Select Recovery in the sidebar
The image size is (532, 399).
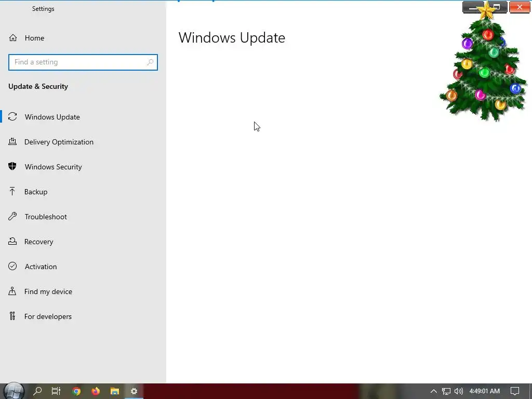(x=38, y=242)
